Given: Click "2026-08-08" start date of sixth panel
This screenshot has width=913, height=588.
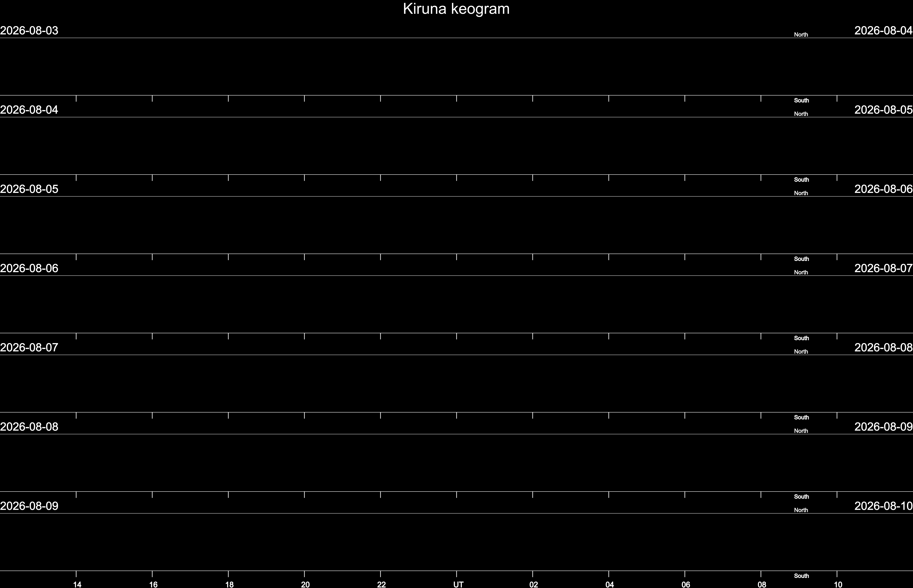Looking at the screenshot, I should 29,427.
